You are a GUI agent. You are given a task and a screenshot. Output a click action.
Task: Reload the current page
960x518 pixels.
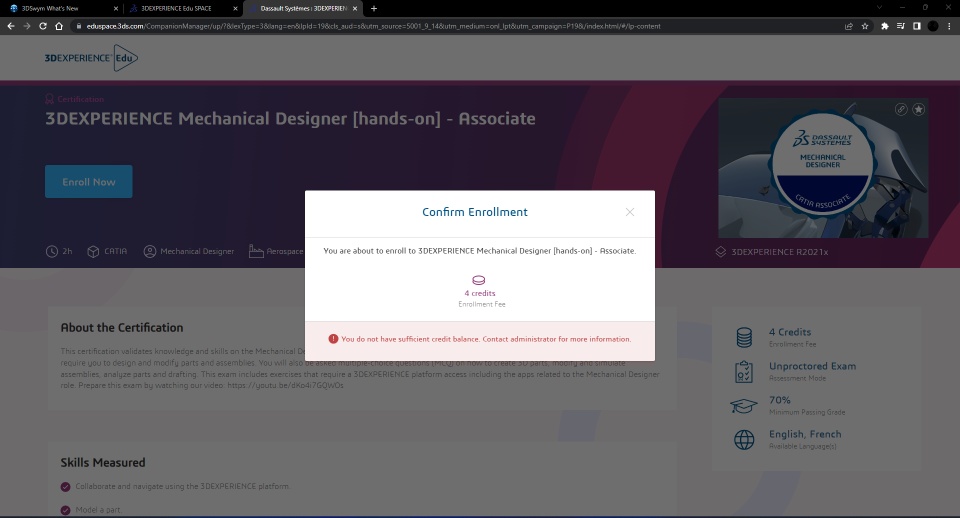point(43,26)
